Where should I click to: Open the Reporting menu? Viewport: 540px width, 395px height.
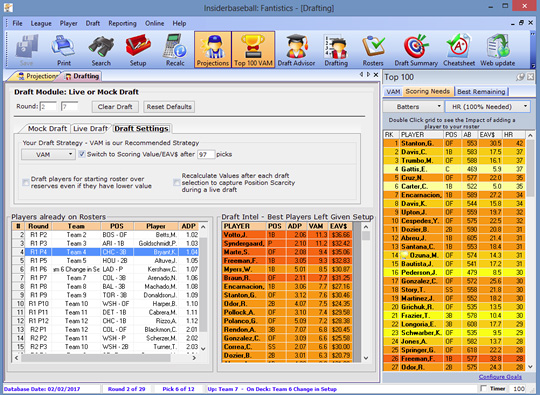(x=122, y=23)
